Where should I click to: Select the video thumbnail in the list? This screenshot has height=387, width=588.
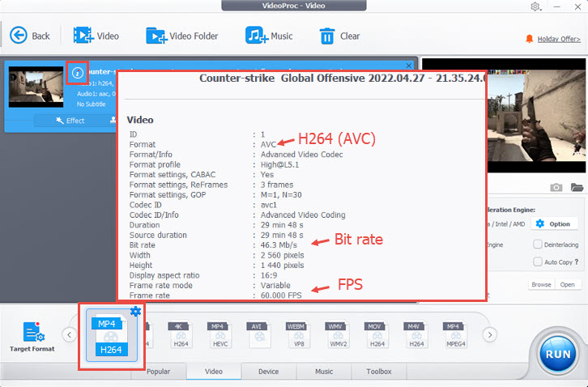click(x=36, y=87)
